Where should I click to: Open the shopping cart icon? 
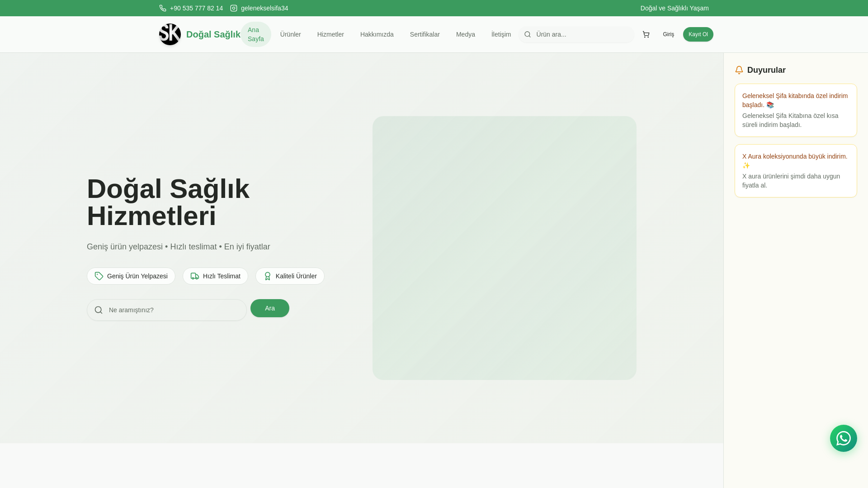point(646,34)
